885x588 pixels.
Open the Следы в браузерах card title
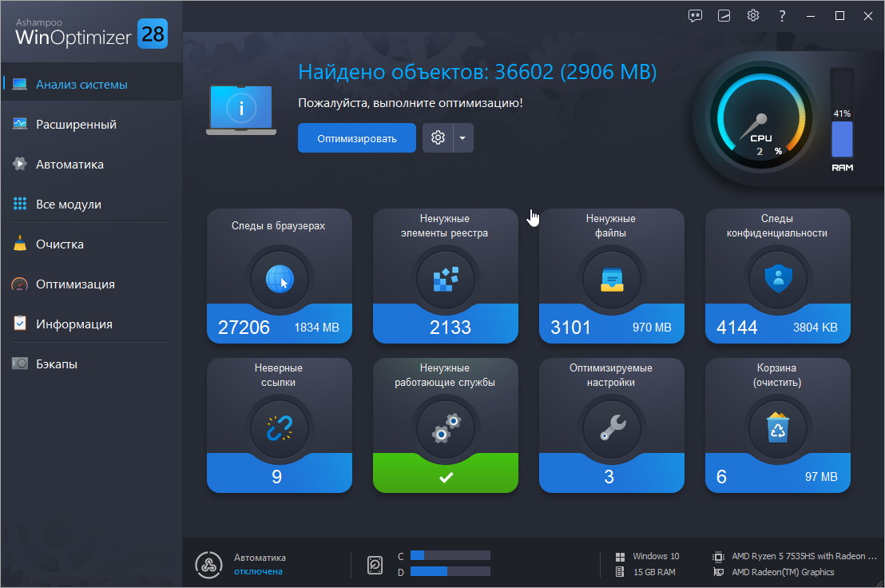tap(278, 226)
